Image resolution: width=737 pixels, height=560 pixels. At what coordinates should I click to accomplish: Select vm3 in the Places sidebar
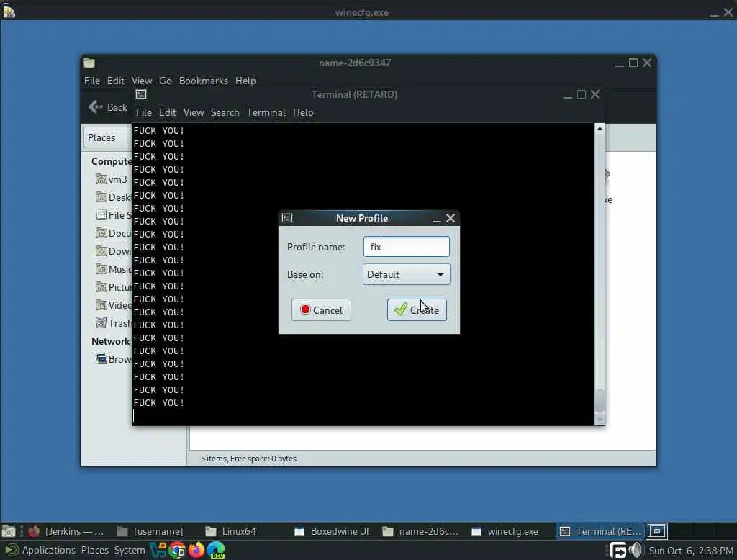coord(112,179)
